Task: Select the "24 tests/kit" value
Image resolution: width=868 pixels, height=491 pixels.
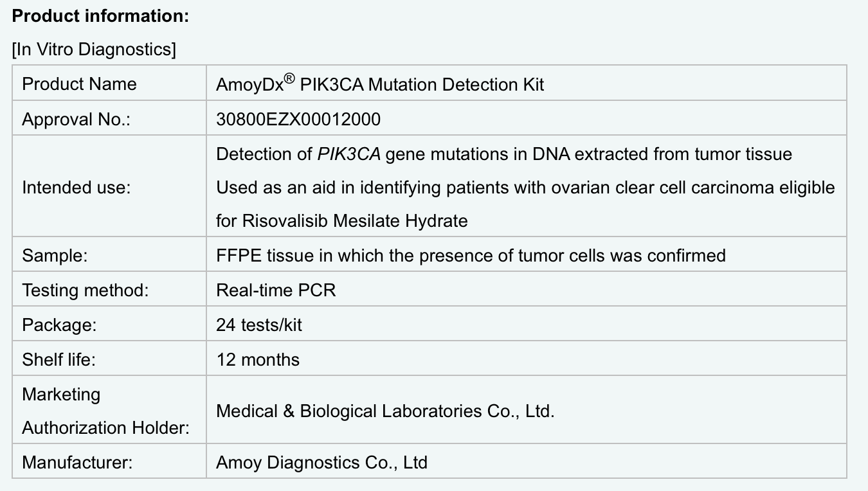Action: click(x=259, y=325)
